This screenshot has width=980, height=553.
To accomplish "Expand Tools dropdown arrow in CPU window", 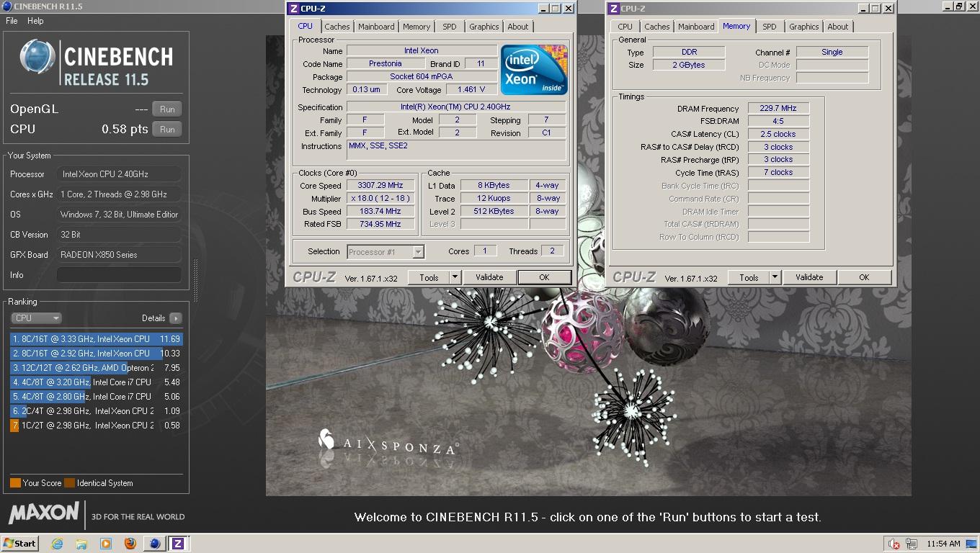I will pos(455,277).
